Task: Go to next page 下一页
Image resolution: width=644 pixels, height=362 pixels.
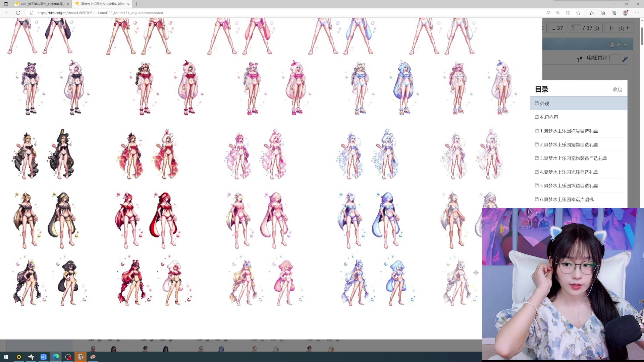Action: [x=619, y=28]
